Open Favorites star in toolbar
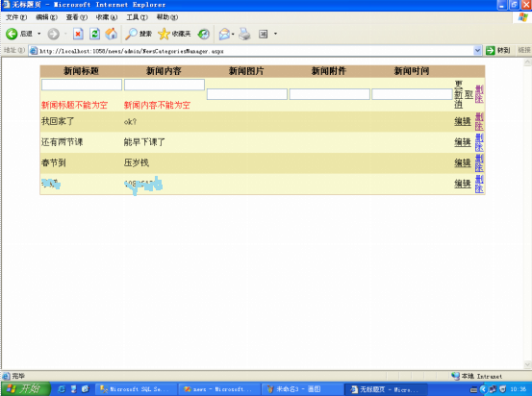 164,34
